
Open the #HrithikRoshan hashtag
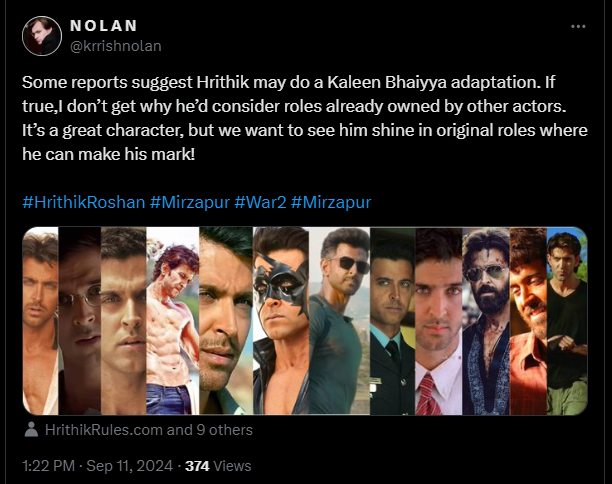point(84,202)
